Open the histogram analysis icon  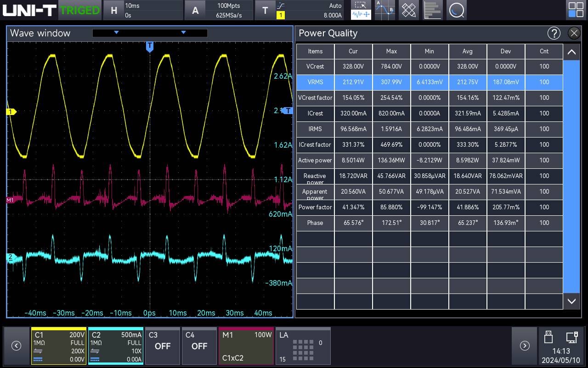(433, 10)
